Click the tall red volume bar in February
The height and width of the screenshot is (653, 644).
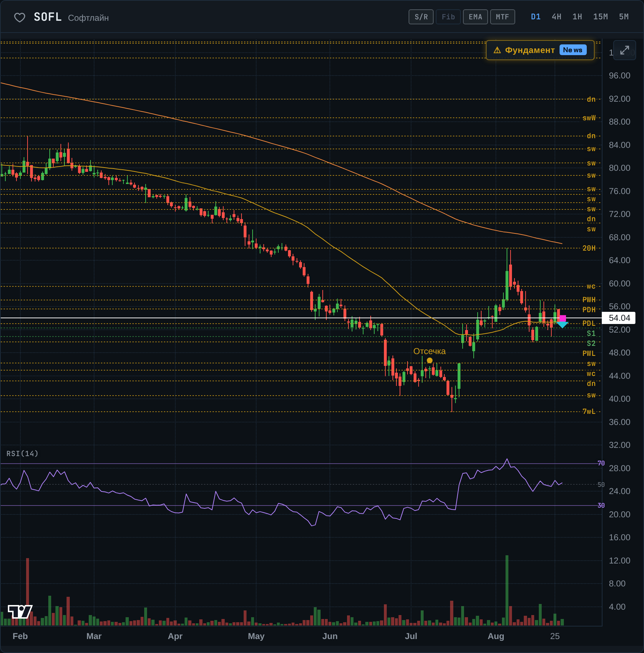tap(28, 592)
